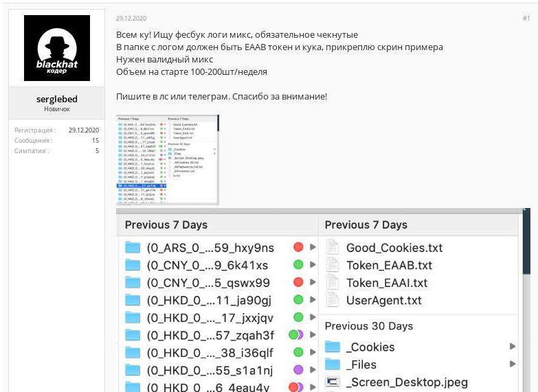The width and height of the screenshot is (538, 392).
Task: Click green tag dot on (0_HKD_0_..._38_i36qlf
Action: (298, 352)
